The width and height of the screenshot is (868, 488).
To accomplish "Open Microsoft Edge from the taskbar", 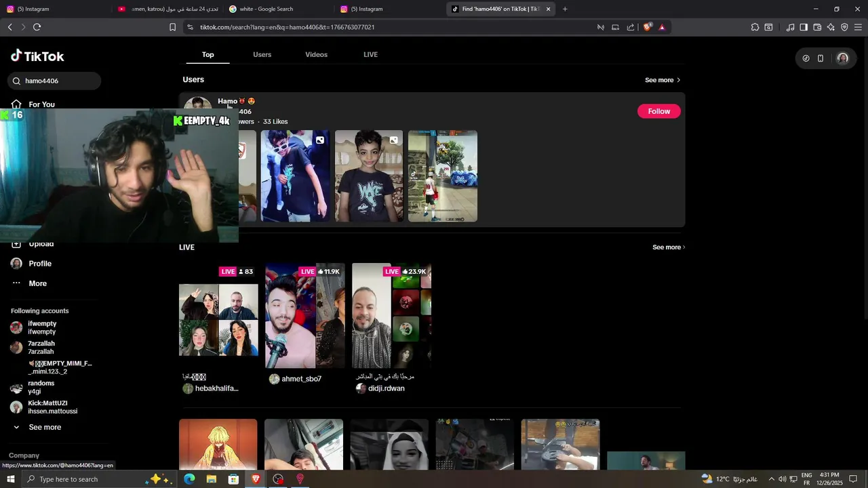I will click(x=189, y=479).
